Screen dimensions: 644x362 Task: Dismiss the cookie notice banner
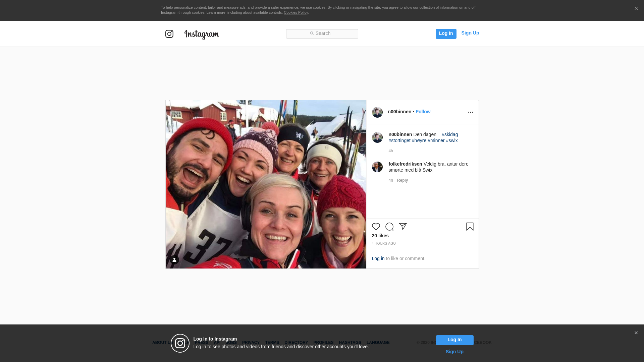(x=636, y=9)
